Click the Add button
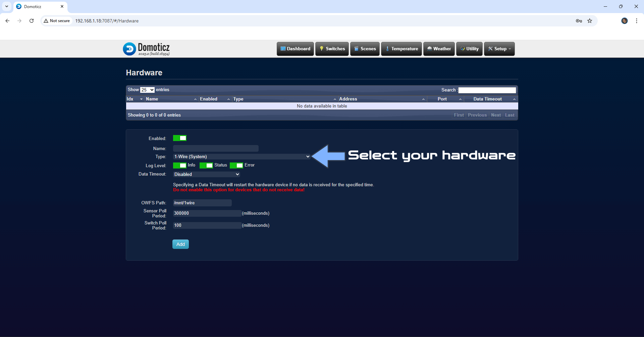The height and width of the screenshot is (337, 644). click(x=180, y=244)
